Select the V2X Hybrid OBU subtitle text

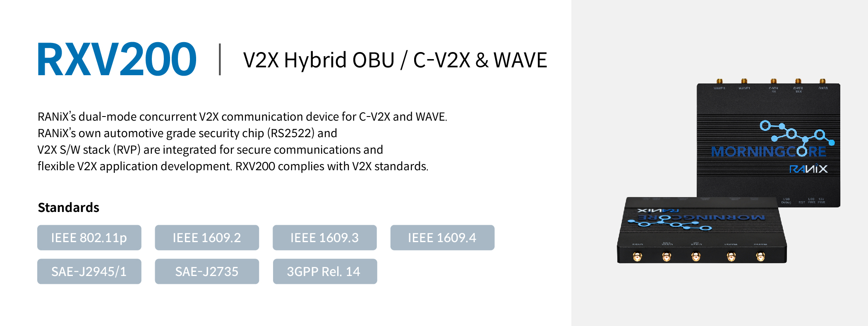point(319,60)
